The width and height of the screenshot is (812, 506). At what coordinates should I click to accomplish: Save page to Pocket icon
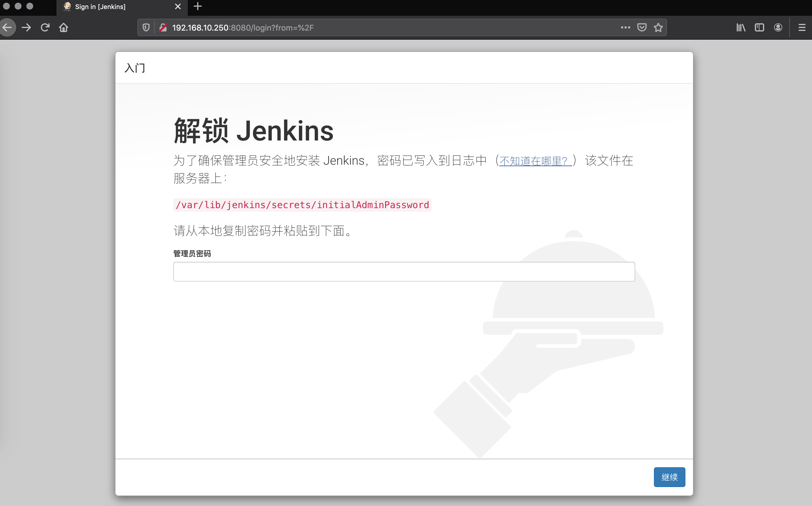(x=642, y=27)
